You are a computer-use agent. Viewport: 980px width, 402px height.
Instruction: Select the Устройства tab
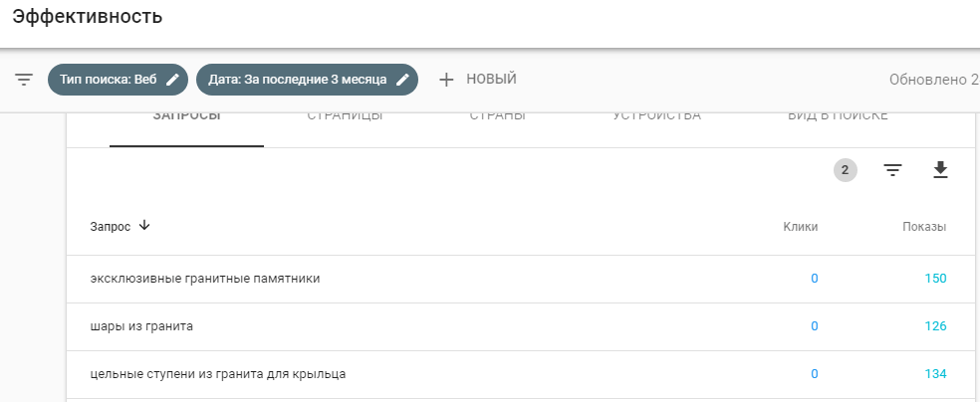point(656,117)
